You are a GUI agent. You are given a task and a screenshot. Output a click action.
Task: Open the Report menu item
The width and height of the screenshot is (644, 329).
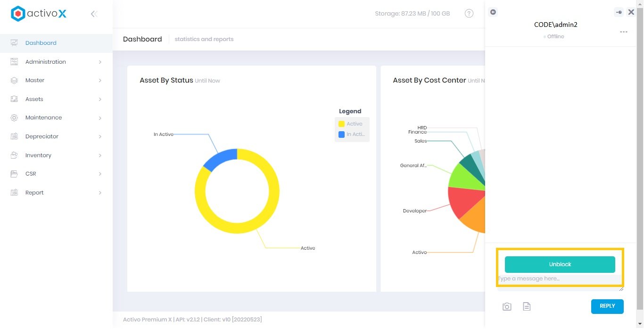click(x=56, y=193)
